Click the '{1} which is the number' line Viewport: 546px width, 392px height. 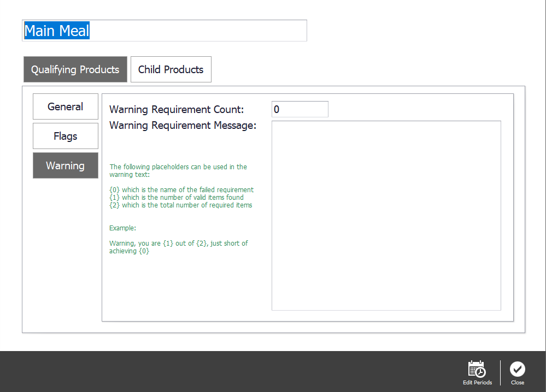pos(177,197)
